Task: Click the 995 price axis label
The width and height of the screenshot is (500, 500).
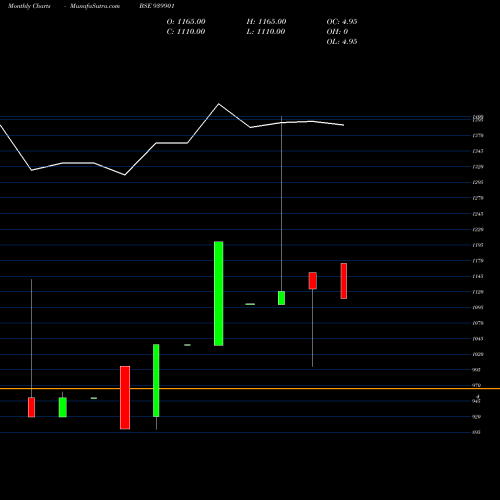Action: point(477,370)
